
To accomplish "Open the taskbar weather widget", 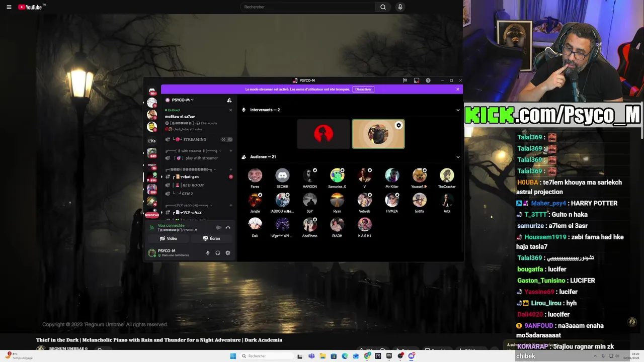I will click(x=20, y=356).
